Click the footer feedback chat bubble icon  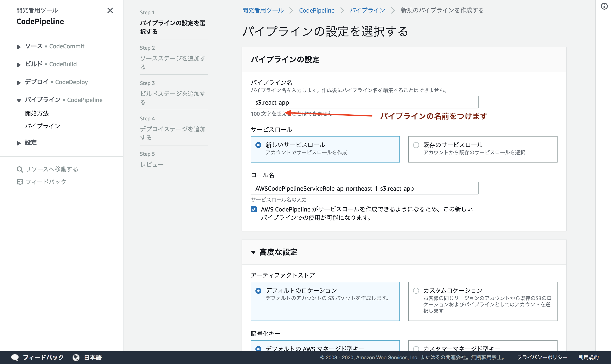click(15, 357)
